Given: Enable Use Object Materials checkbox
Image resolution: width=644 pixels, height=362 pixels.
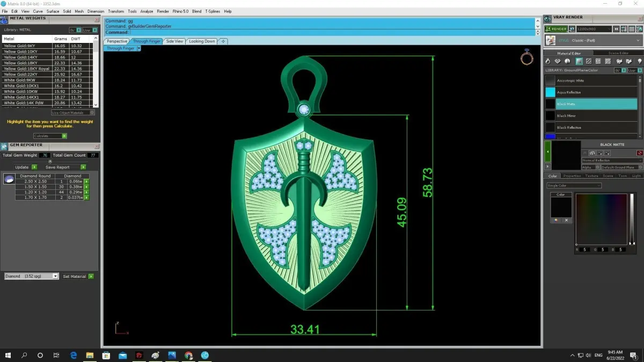Looking at the screenshot, I should (x=73, y=113).
